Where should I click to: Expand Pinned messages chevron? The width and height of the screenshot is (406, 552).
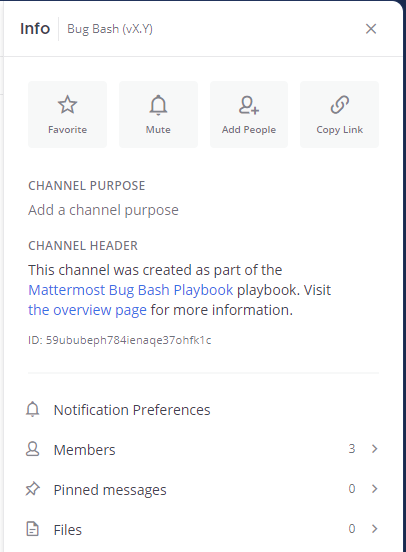pos(374,489)
